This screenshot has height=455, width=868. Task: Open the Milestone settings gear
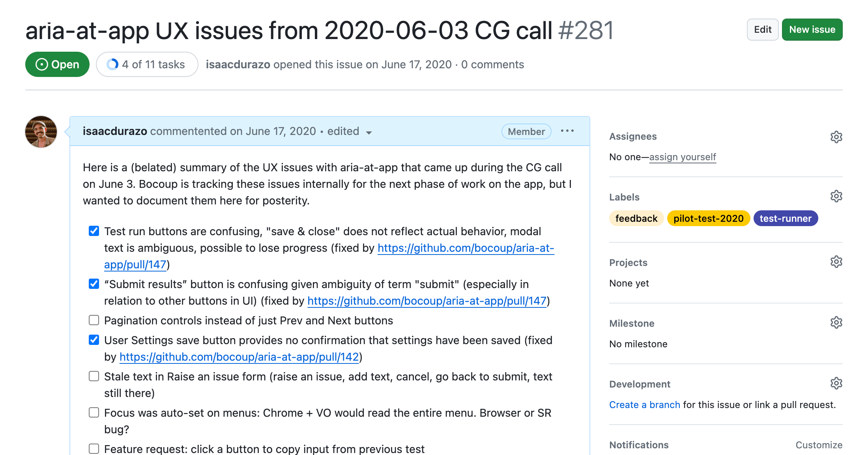(836, 322)
